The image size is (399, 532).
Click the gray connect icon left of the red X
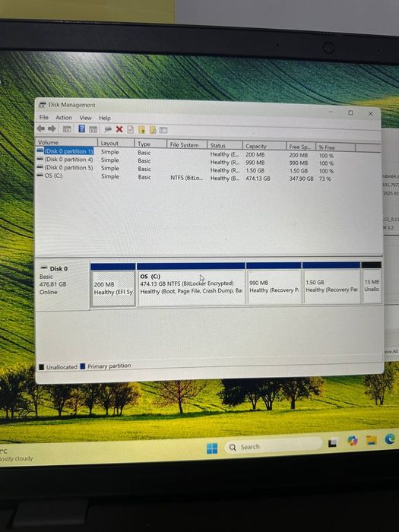pos(108,129)
